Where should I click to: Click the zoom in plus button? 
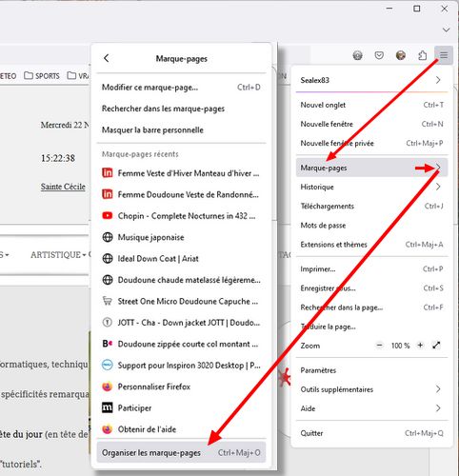(420, 346)
